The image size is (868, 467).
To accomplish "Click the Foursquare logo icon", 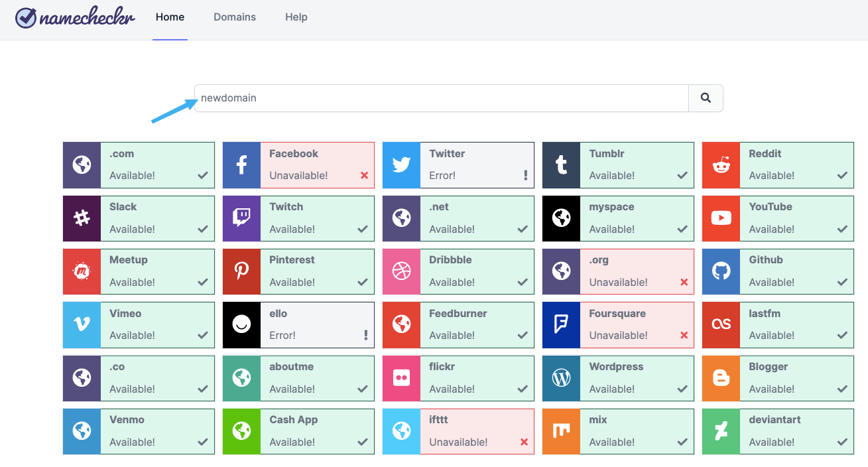I will (561, 325).
